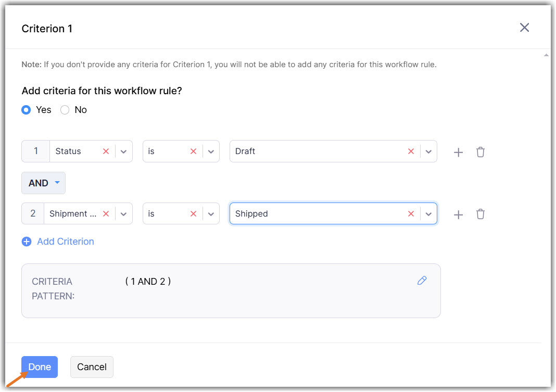Edit the criteria pattern with pencil icon
This screenshot has width=556, height=392.
(422, 281)
